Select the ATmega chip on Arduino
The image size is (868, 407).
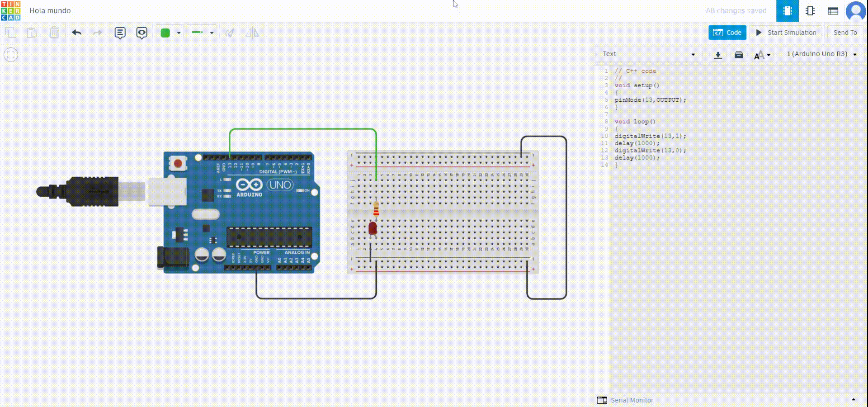point(269,237)
